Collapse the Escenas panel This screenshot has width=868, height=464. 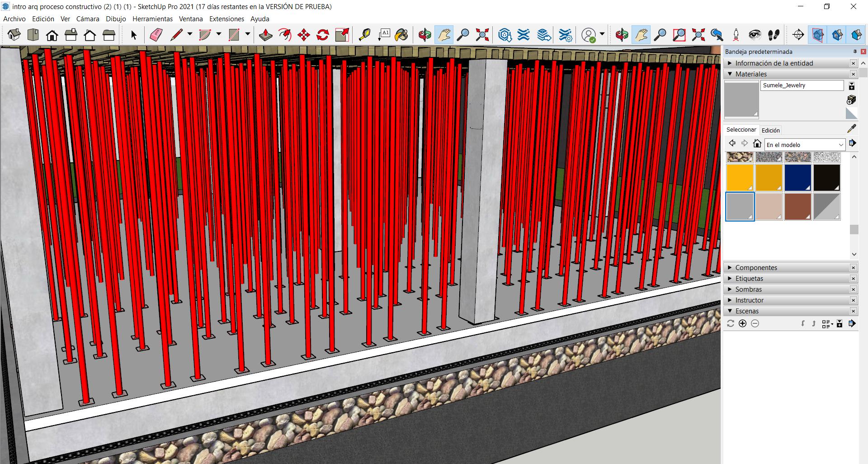tap(747, 311)
